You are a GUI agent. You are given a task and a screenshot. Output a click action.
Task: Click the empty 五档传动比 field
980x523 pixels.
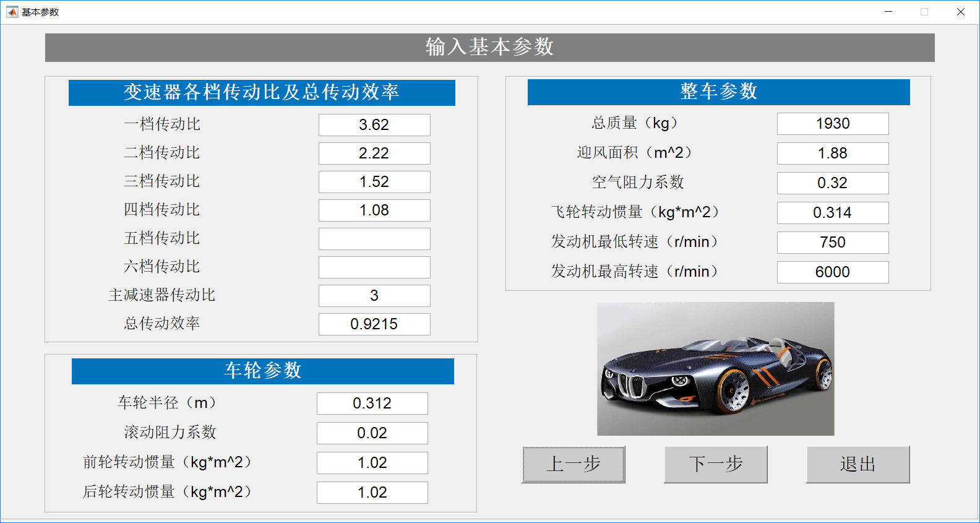tap(374, 239)
